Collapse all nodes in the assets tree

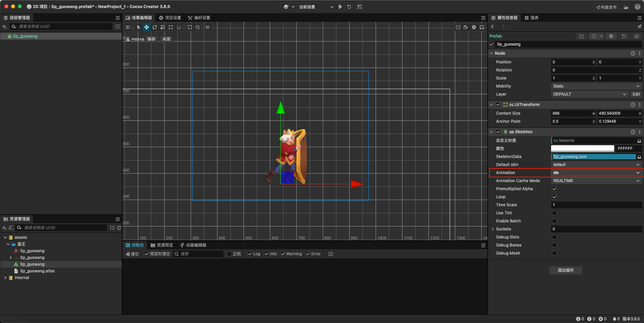(x=112, y=228)
